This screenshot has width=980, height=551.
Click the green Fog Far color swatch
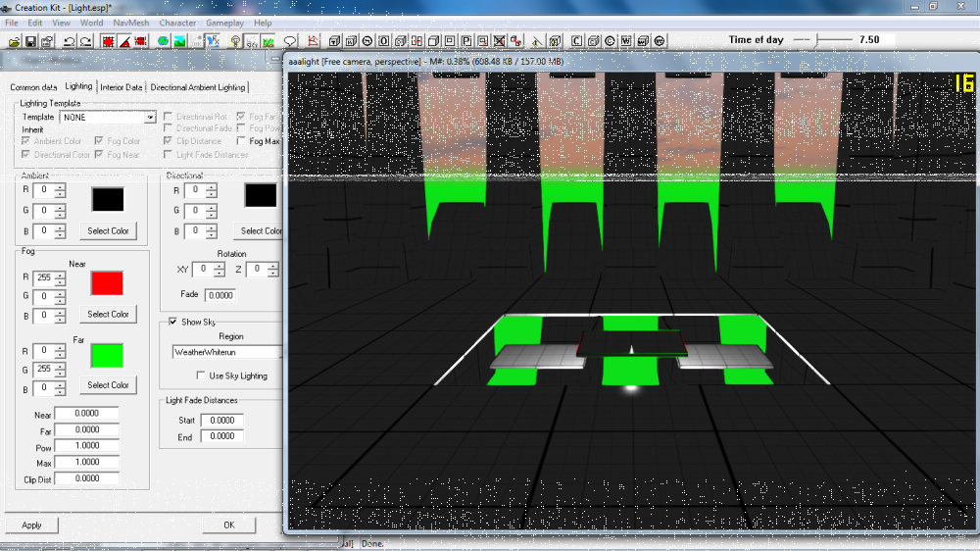[x=108, y=355]
